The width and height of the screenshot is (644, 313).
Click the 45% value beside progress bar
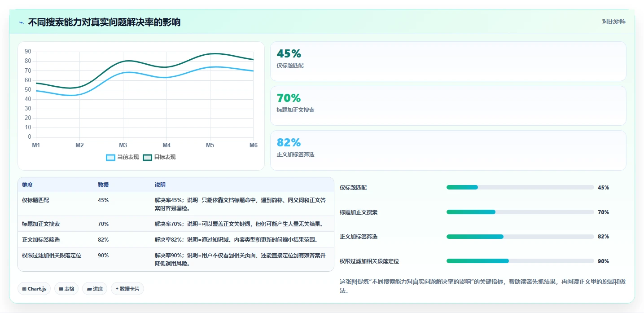pos(603,187)
